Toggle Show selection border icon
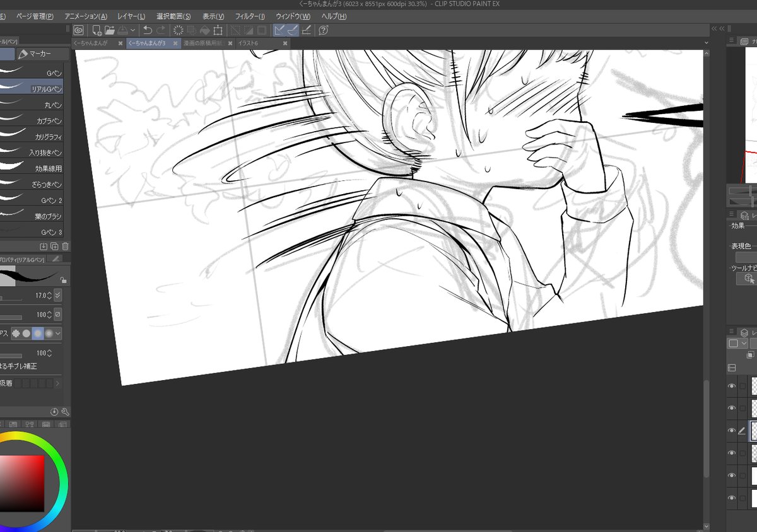 point(261,30)
